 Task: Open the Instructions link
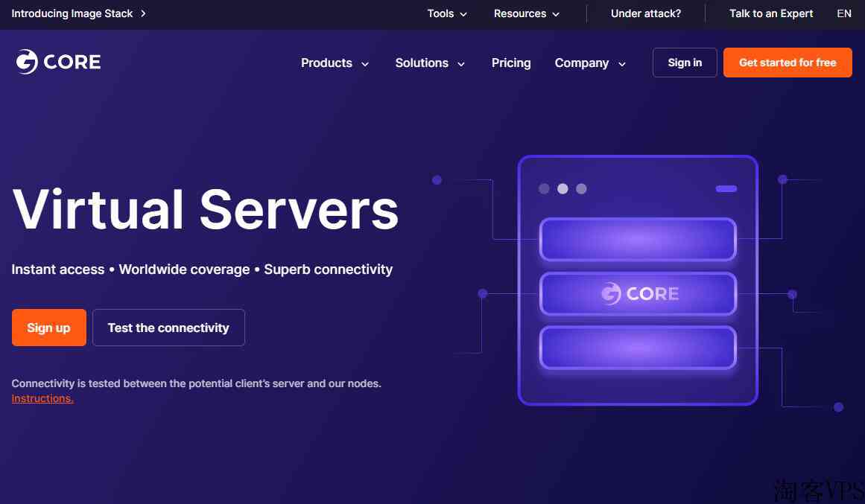[42, 398]
